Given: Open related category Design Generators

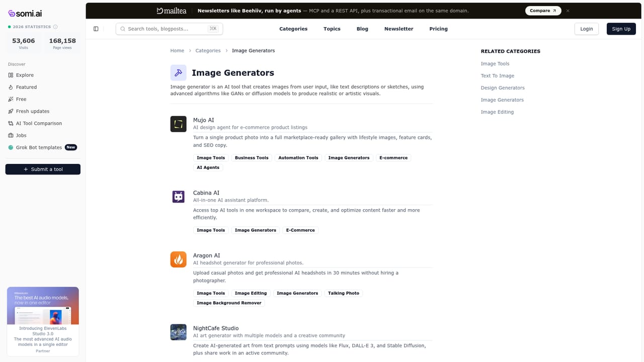Looking at the screenshot, I should pyautogui.click(x=503, y=88).
